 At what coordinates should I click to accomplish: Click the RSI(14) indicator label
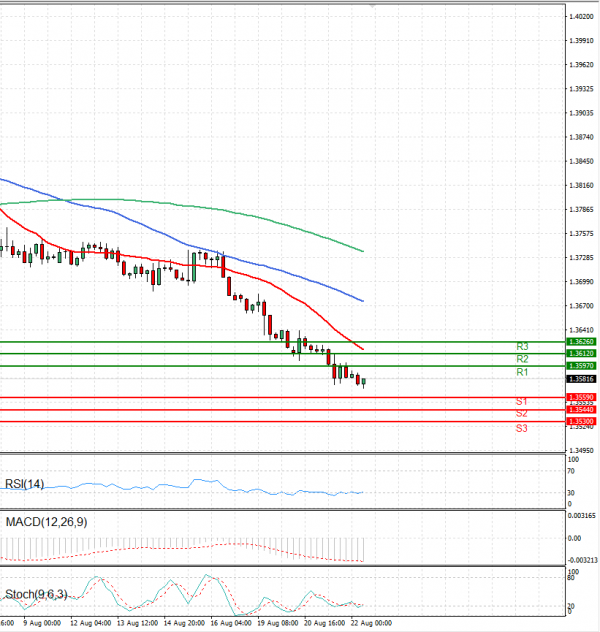[x=24, y=484]
